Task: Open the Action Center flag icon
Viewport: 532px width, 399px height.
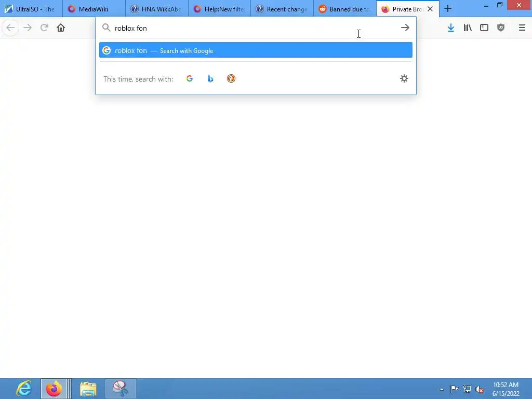Action: (454, 389)
